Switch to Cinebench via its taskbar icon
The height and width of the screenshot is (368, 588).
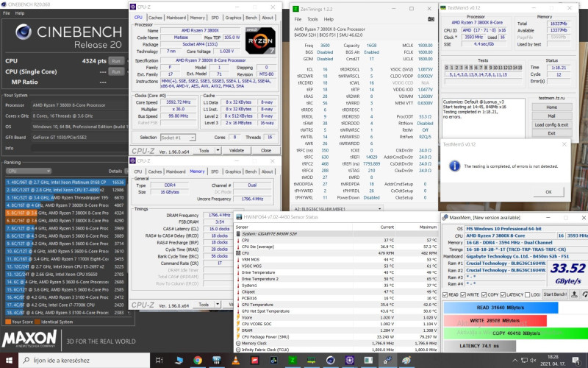(330, 360)
